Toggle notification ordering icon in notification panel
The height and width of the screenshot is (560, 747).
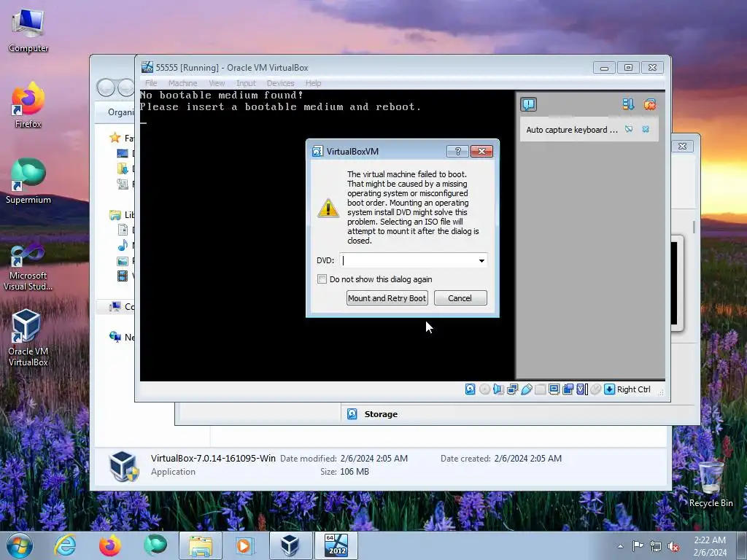point(628,104)
